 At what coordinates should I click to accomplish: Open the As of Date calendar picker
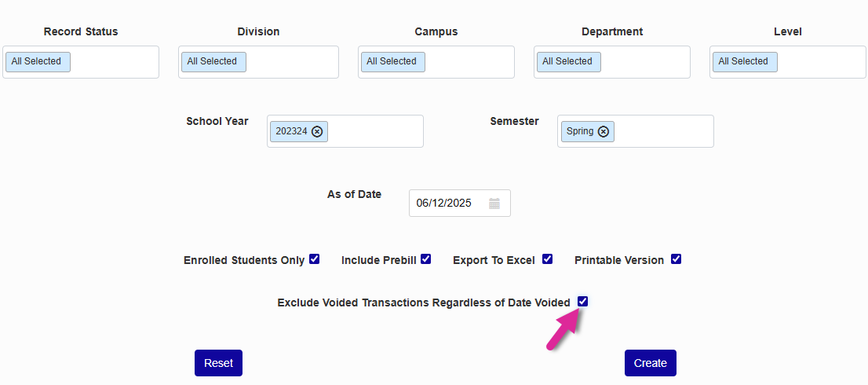point(494,203)
